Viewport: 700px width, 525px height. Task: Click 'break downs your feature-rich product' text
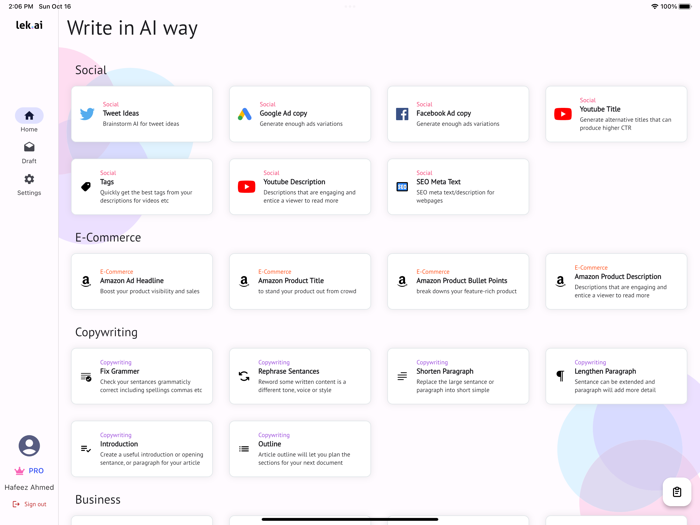coord(467,291)
